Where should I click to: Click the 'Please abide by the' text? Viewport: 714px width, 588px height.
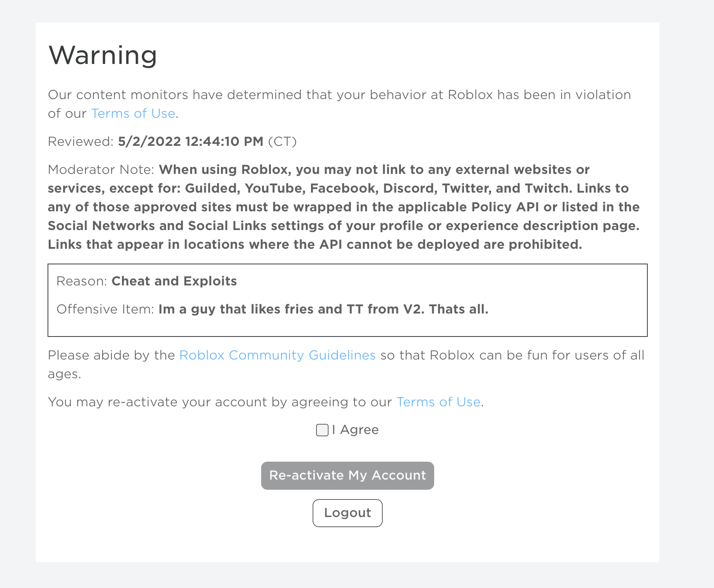pyautogui.click(x=111, y=355)
